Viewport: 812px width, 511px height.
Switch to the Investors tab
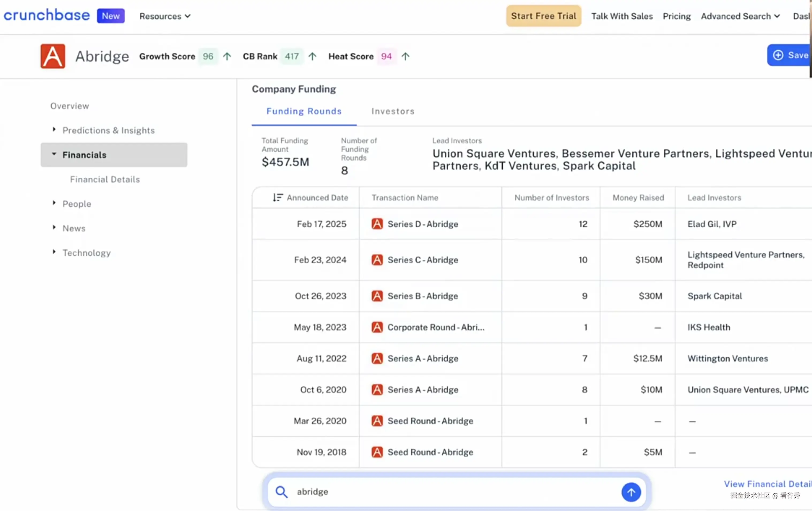393,111
